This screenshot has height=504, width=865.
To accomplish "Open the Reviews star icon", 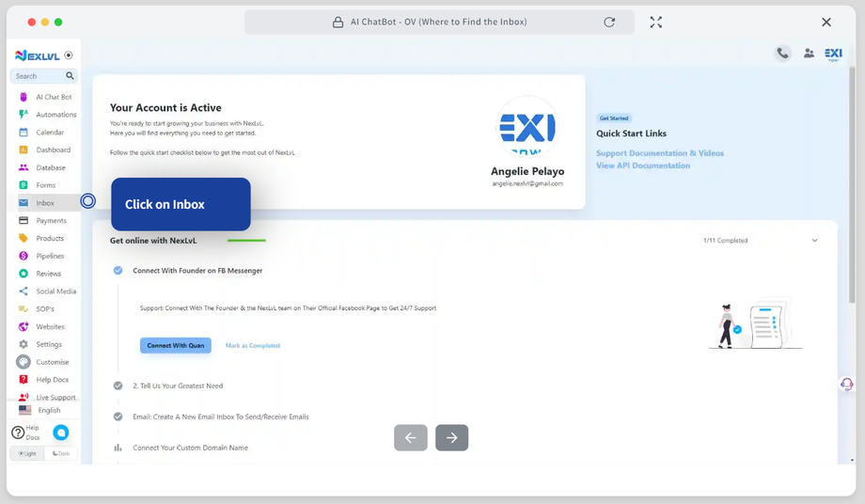I will tap(24, 274).
